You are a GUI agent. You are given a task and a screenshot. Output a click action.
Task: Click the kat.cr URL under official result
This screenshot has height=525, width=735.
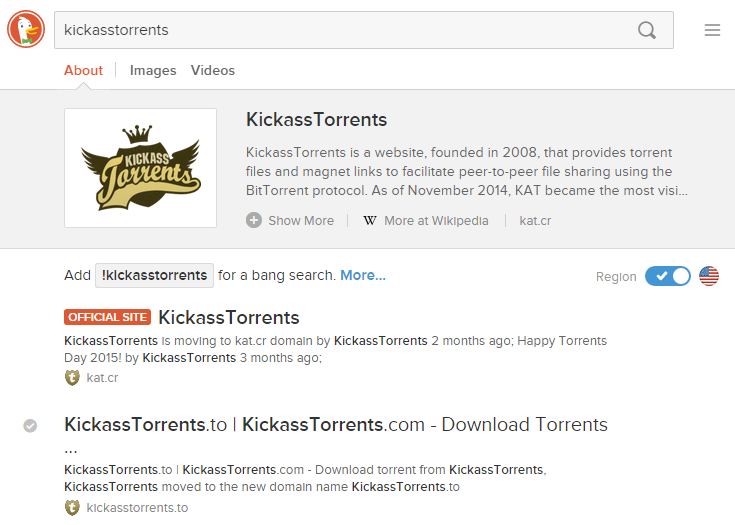102,378
